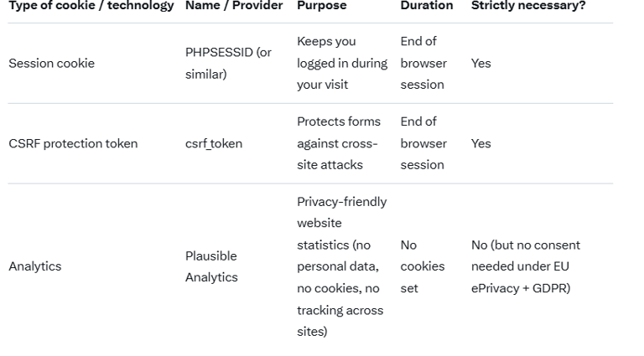Select the "No (but no consent needed" cell
The width and height of the screenshot is (644, 356).
tap(525, 266)
